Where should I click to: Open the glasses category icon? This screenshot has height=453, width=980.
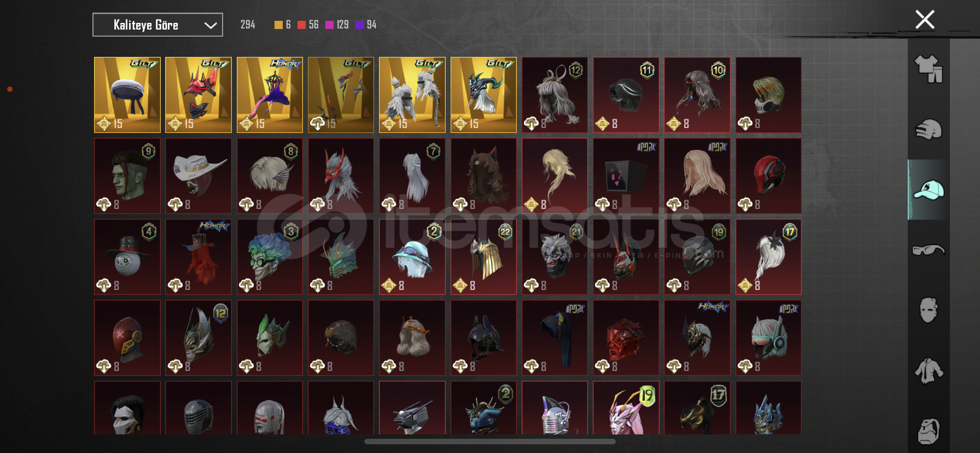click(x=929, y=250)
